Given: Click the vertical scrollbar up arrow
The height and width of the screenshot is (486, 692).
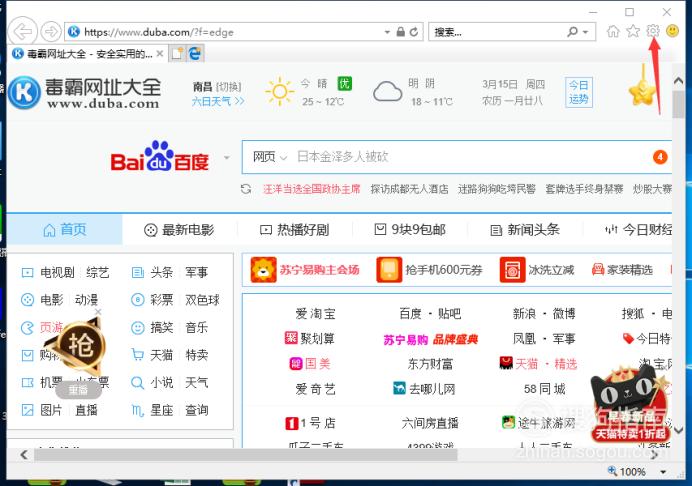Looking at the screenshot, I should 678,81.
